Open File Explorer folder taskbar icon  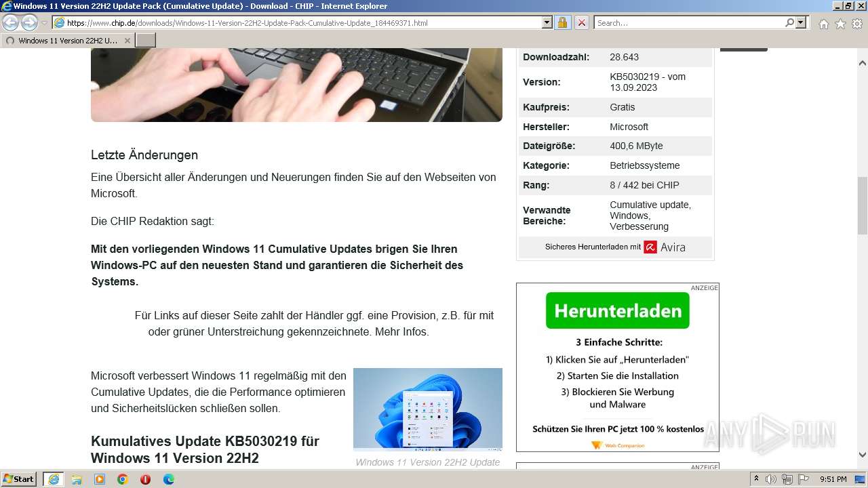77,479
